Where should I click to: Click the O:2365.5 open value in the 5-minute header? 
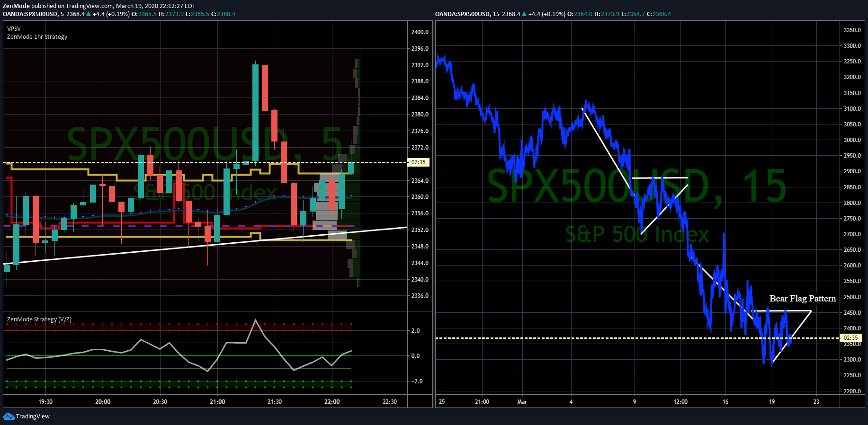(x=144, y=14)
